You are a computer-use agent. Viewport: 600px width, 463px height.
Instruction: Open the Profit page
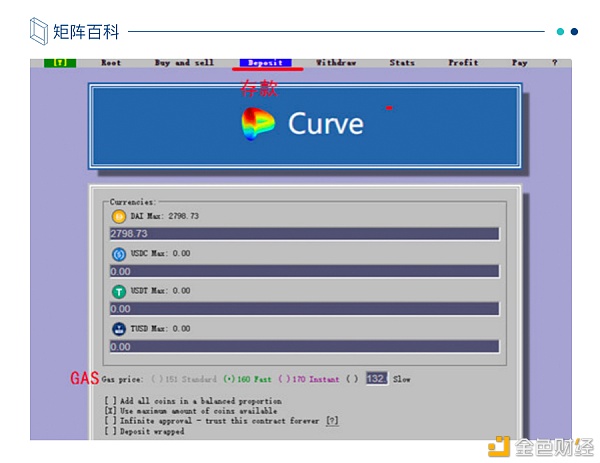(x=463, y=63)
